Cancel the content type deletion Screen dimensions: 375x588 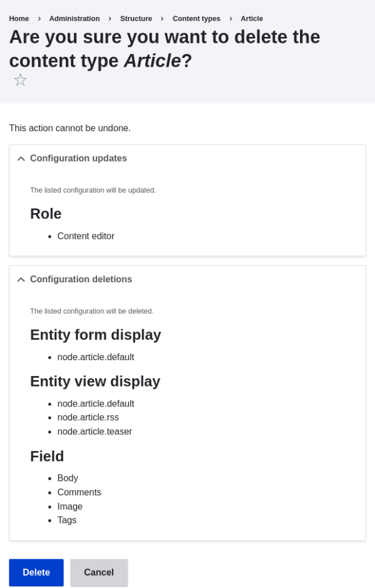(x=98, y=572)
